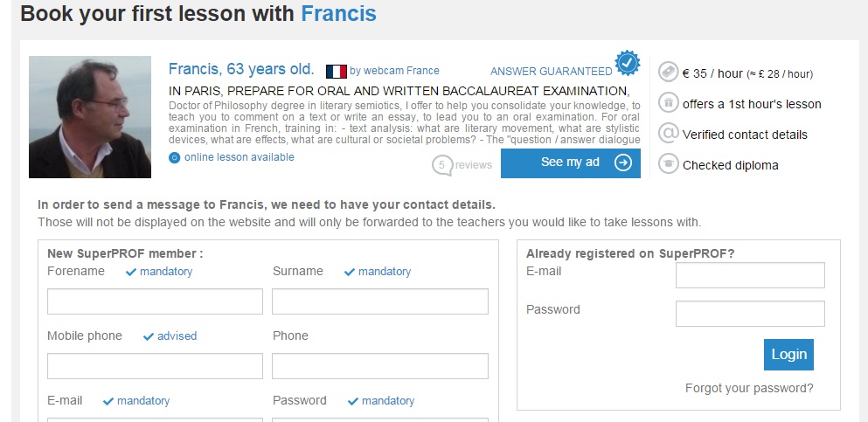The image size is (868, 422).
Task: Focus the registered member E-mail field
Action: click(x=750, y=275)
